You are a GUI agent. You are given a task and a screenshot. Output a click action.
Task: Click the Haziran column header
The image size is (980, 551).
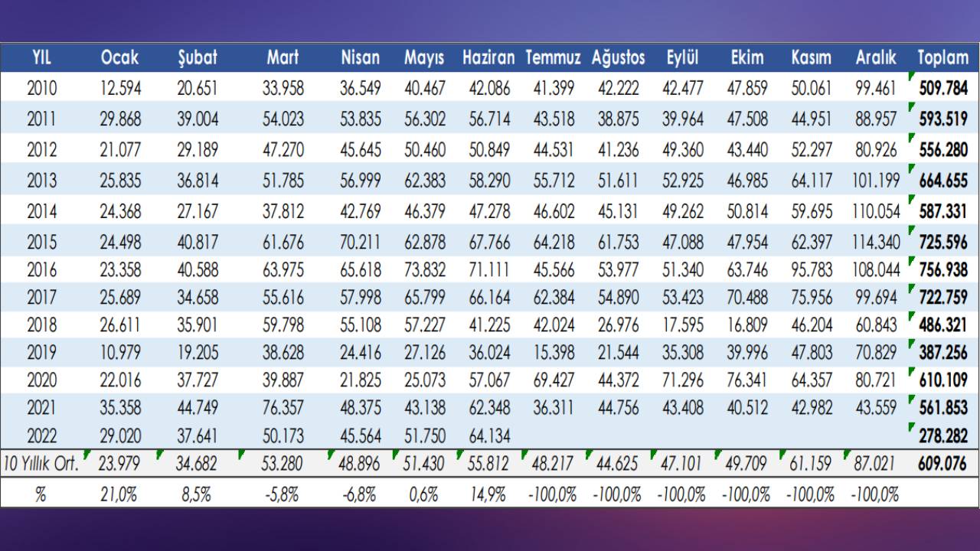(x=488, y=57)
